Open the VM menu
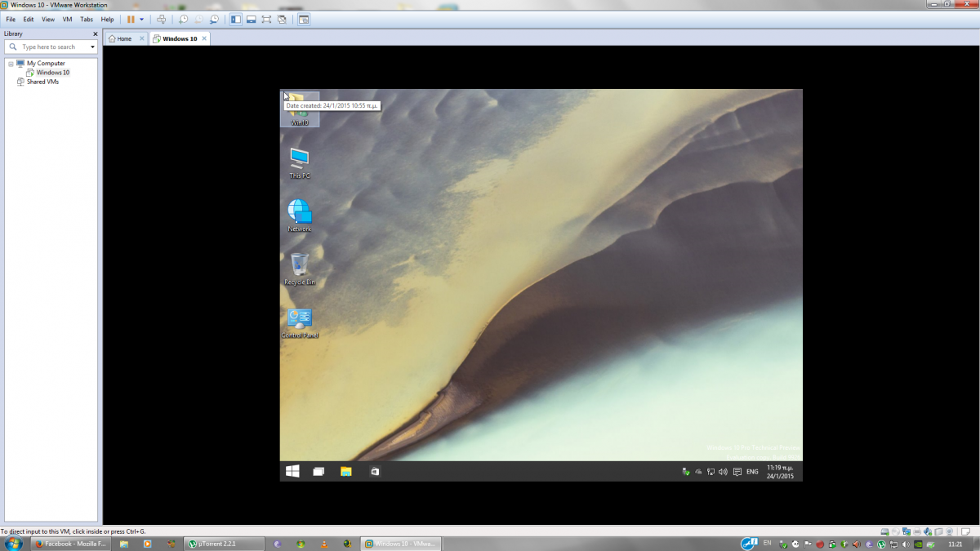The image size is (980, 551). 68,19
